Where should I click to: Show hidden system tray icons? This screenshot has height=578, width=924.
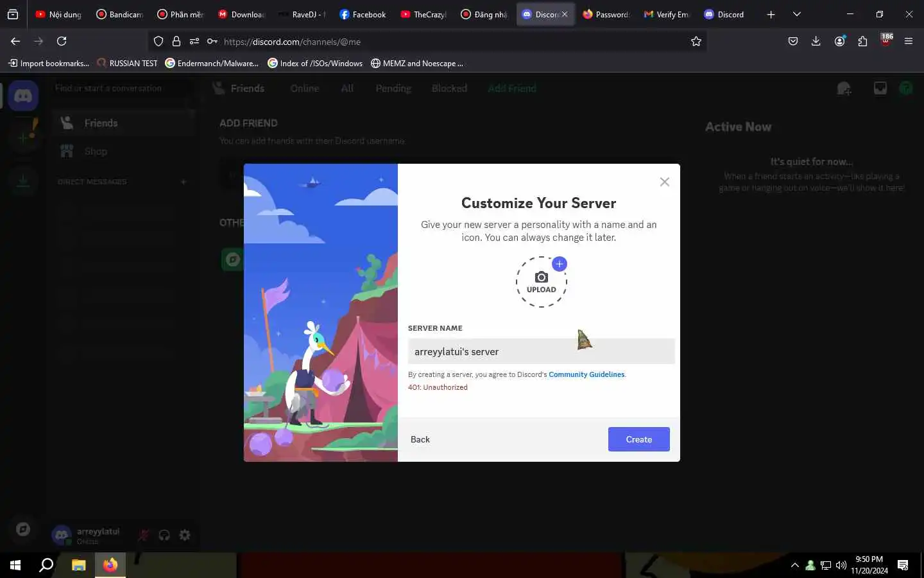click(795, 565)
